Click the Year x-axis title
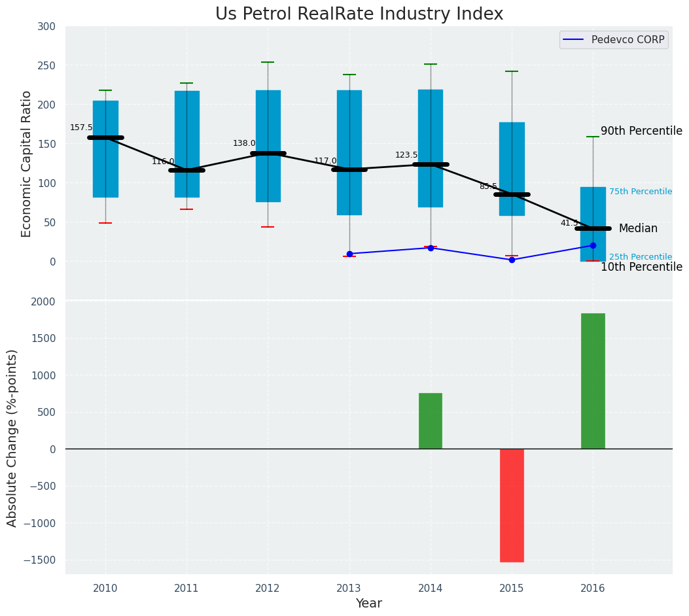 tap(368, 604)
